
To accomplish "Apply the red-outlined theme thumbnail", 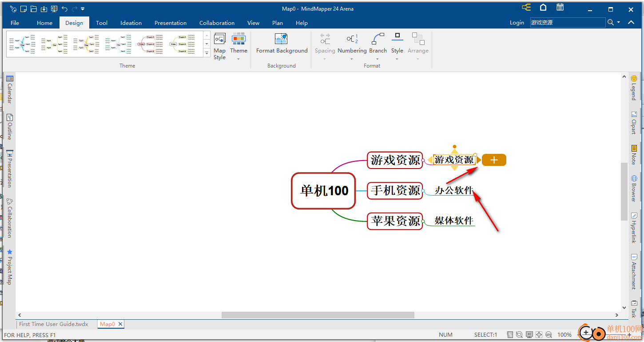I will (151, 44).
